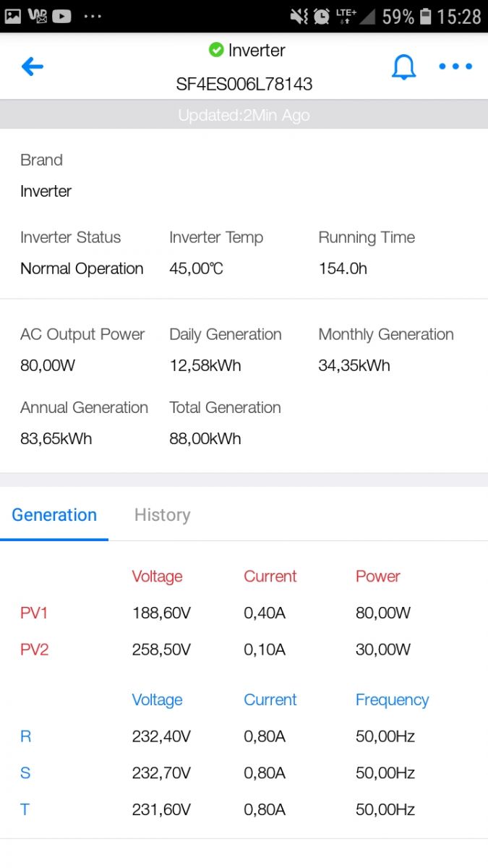
Task: Select the R phase row label
Action: pos(25,736)
